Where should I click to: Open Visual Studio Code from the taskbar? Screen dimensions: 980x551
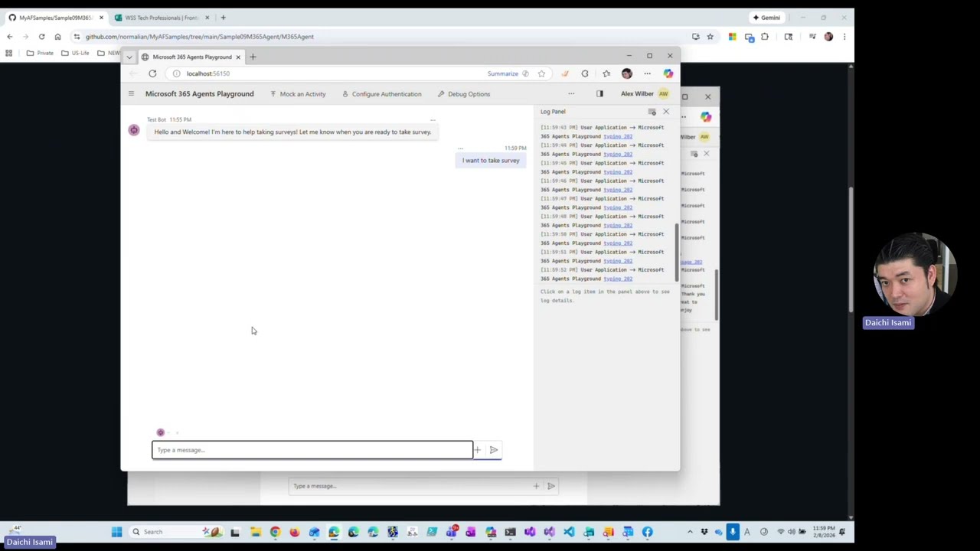pos(569,532)
